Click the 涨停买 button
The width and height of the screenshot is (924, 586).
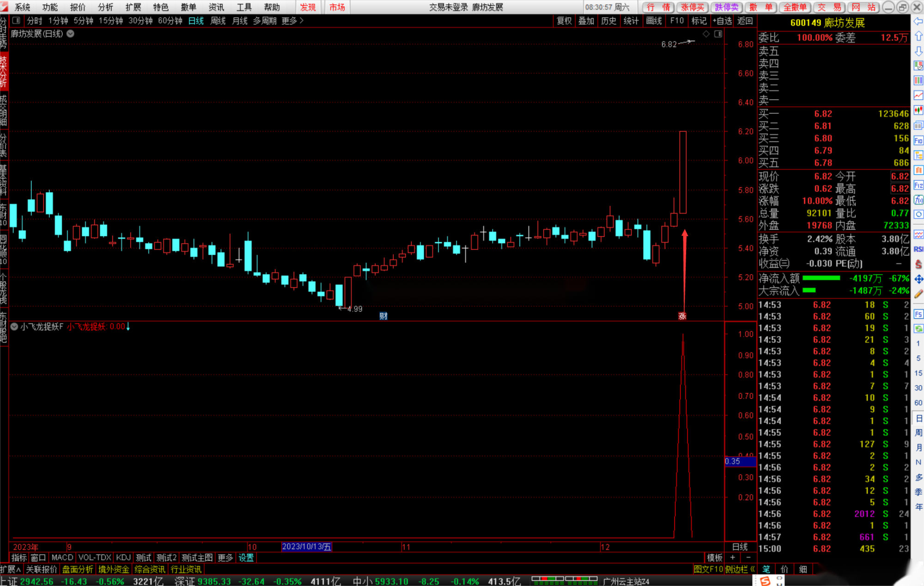pyautogui.click(x=692, y=7)
